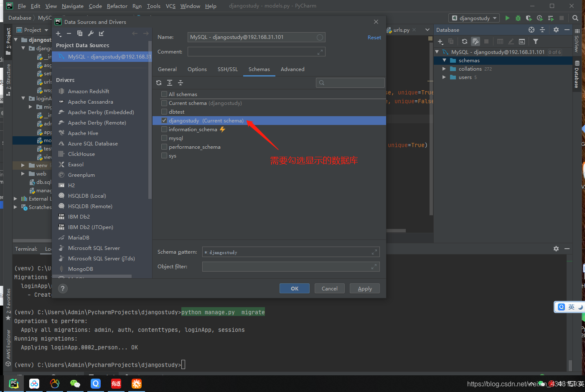Screen dimensions: 585x392
Task: Expand the users folder
Action: tap(444, 77)
